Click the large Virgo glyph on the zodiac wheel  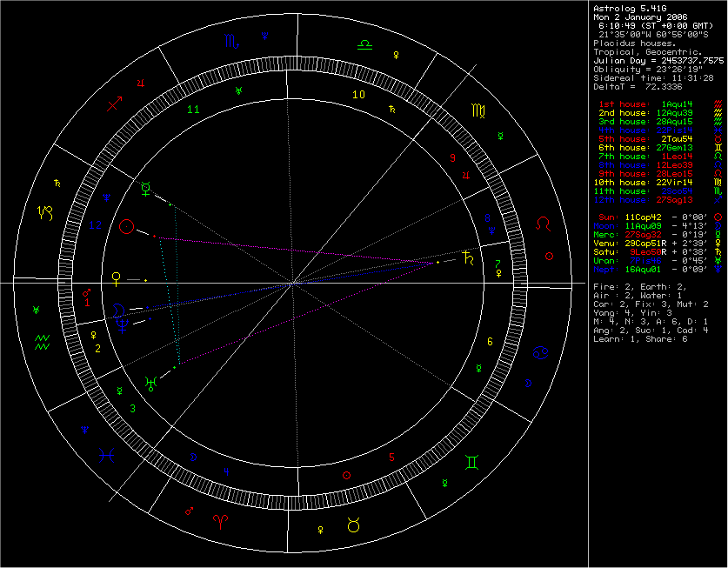[x=478, y=110]
